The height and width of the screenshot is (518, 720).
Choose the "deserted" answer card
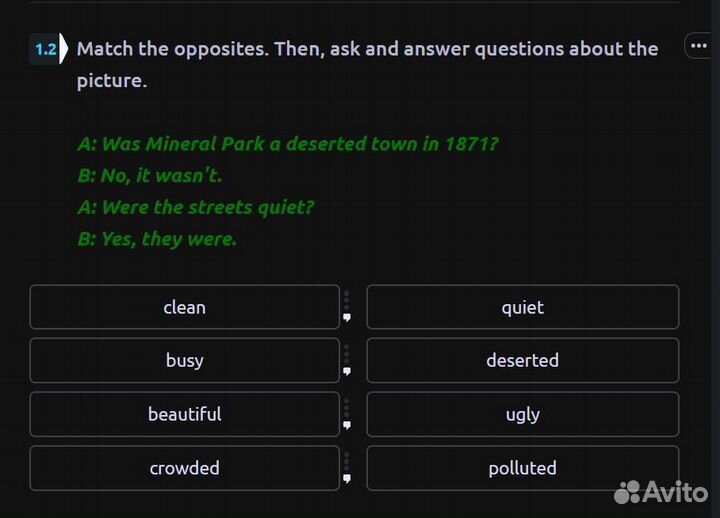[x=522, y=360]
